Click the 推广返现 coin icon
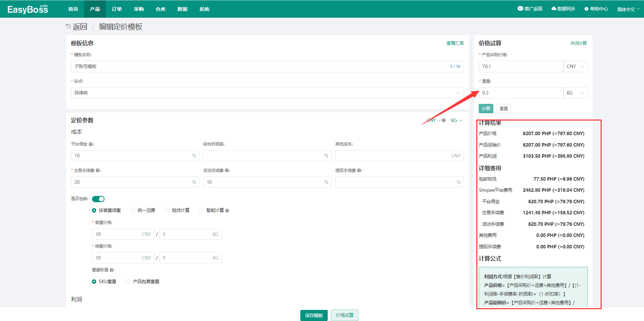644x321 pixels. (520, 9)
